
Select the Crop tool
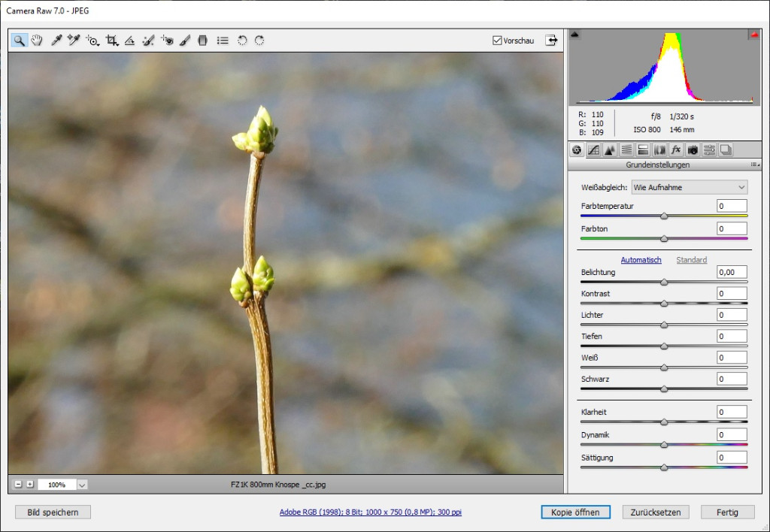(111, 41)
